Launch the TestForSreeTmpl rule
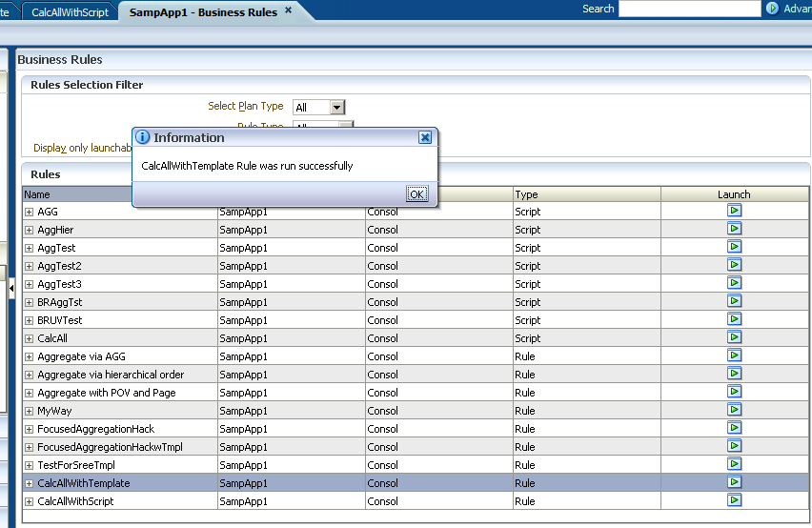Image resolution: width=812 pixels, height=528 pixels. 734,464
